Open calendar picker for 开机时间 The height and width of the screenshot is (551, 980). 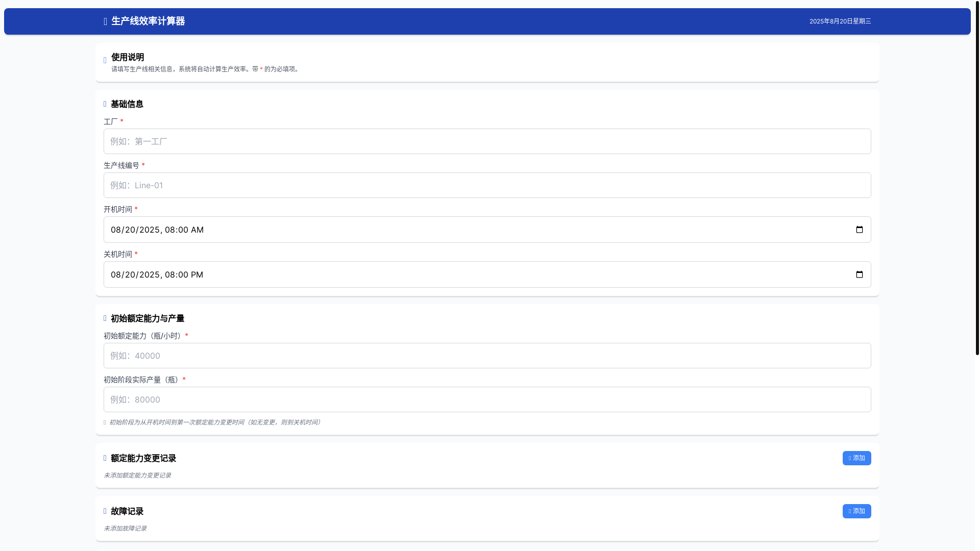[x=860, y=230]
